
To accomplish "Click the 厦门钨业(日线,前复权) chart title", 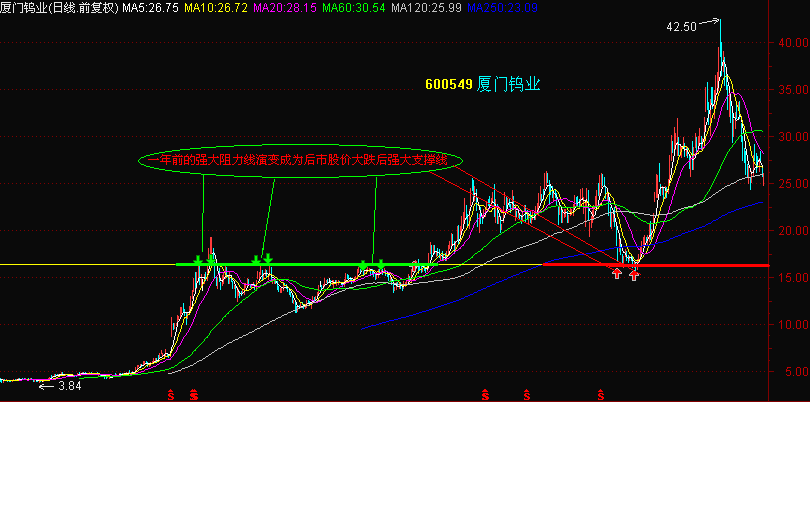I will point(59,7).
